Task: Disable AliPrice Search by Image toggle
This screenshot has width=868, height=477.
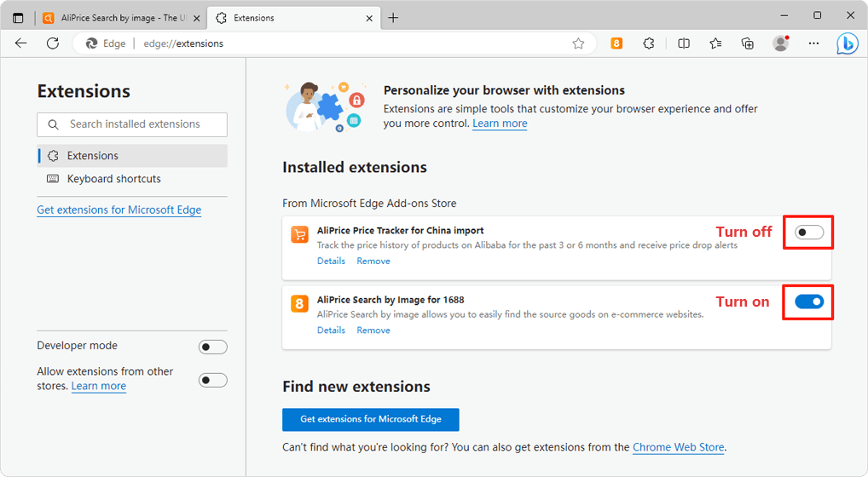Action: [808, 302]
